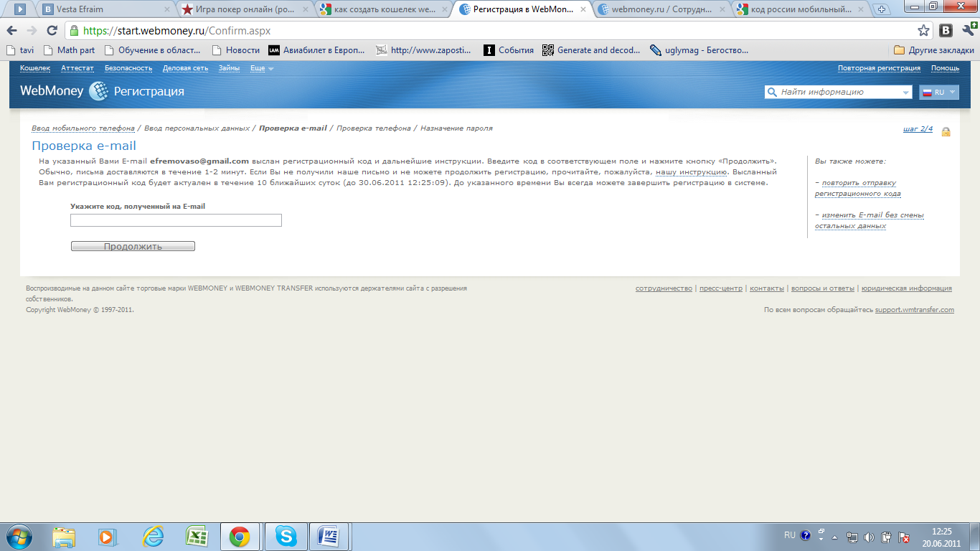Open the События bookmark

coord(509,50)
